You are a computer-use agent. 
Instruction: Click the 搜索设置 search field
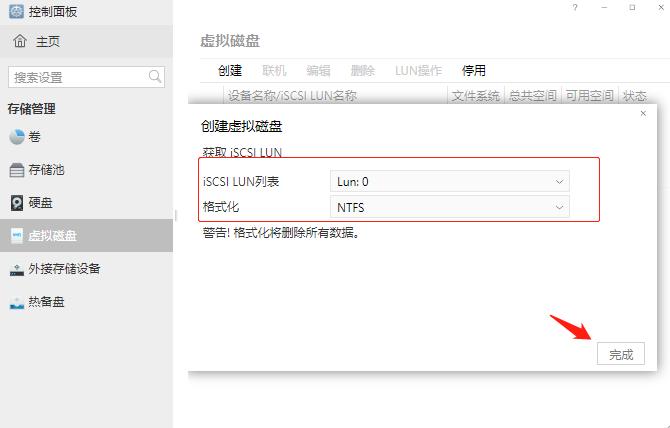coord(86,77)
